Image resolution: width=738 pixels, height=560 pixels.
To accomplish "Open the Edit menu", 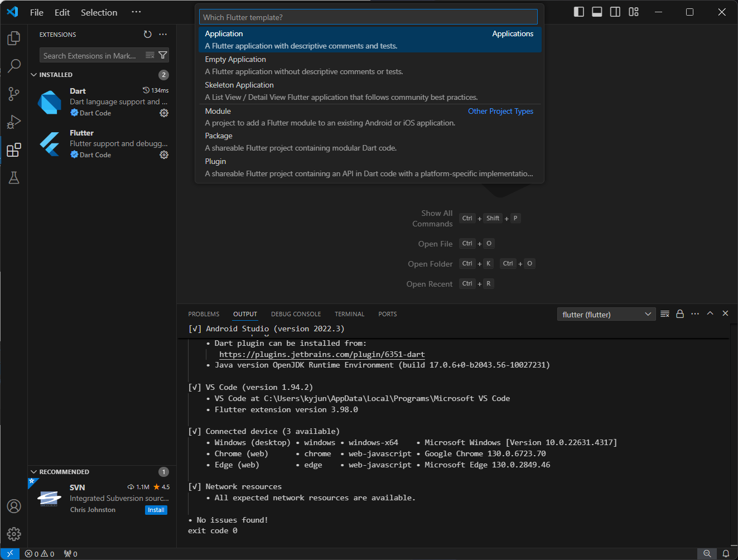I will (x=62, y=12).
